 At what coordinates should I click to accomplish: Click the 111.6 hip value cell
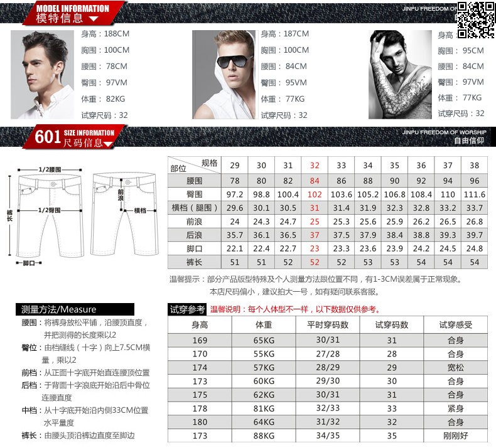point(474,195)
